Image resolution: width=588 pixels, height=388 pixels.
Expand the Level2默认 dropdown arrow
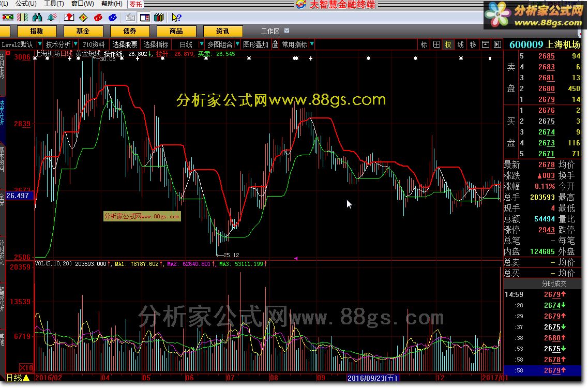(x=40, y=44)
